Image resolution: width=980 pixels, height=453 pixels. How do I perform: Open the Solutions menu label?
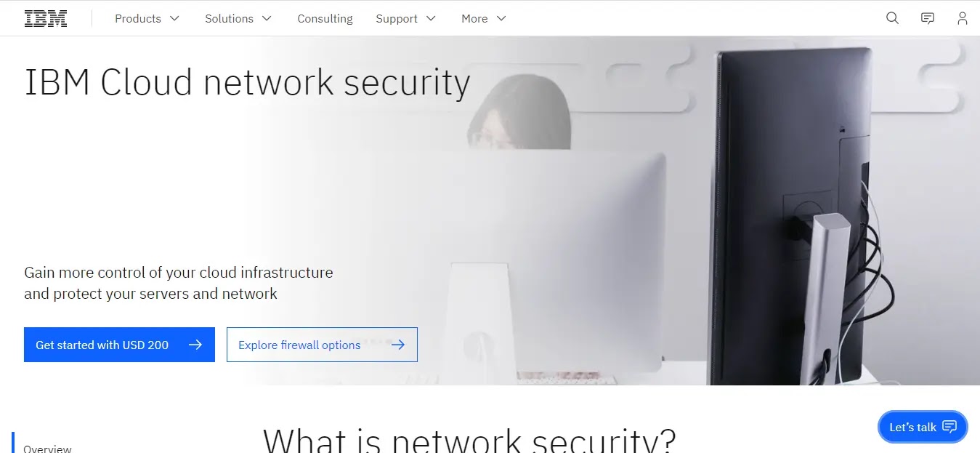tap(229, 18)
